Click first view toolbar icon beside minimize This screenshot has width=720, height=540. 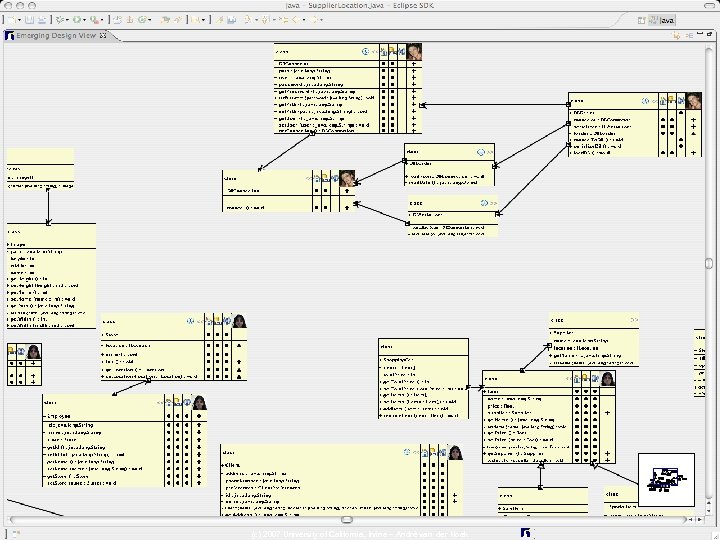[676, 35]
